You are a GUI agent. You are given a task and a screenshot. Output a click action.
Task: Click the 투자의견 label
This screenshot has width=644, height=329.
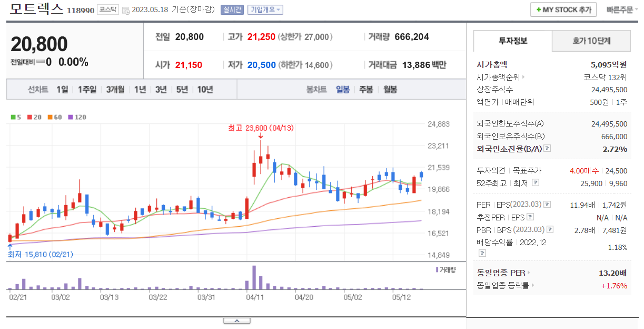click(x=491, y=171)
